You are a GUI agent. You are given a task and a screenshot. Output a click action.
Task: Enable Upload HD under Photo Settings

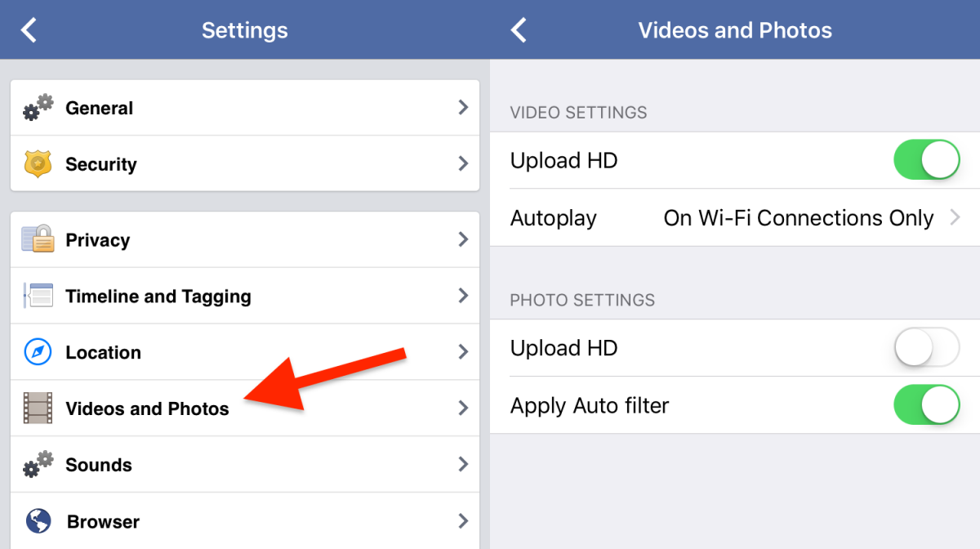tap(926, 348)
